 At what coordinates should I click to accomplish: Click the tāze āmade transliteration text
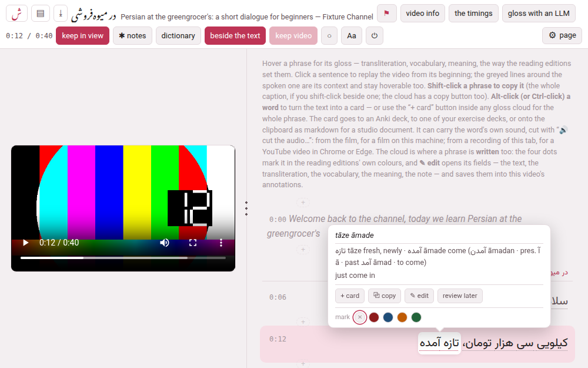(x=355, y=236)
